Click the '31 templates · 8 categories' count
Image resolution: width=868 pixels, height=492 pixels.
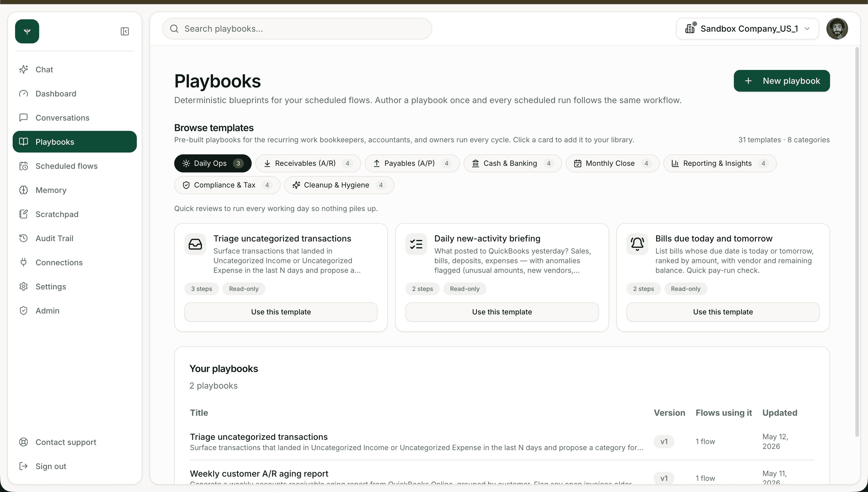click(784, 140)
